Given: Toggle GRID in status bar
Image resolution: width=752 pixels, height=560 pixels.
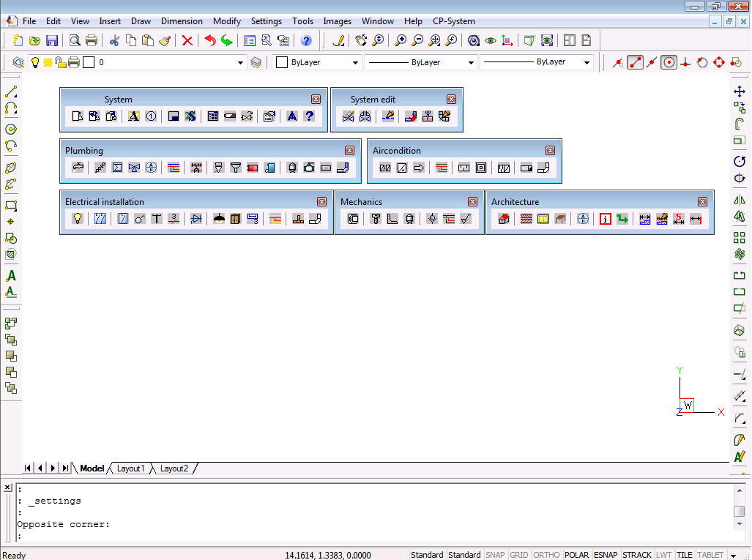Looking at the screenshot, I should (x=519, y=555).
